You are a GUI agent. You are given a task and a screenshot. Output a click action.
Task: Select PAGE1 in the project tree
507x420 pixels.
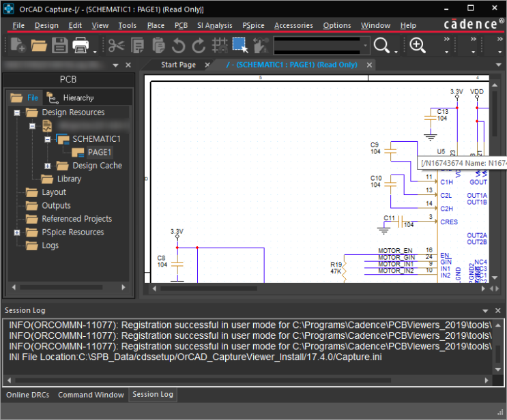99,152
